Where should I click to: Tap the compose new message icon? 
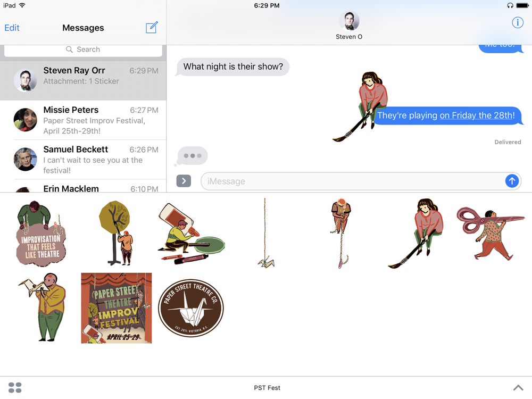point(152,28)
